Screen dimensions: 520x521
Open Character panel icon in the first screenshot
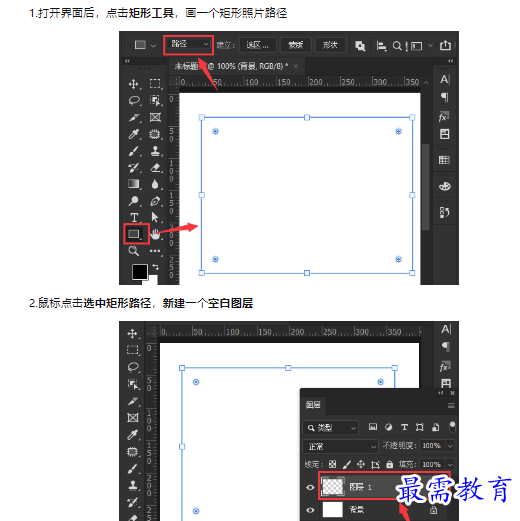445,80
